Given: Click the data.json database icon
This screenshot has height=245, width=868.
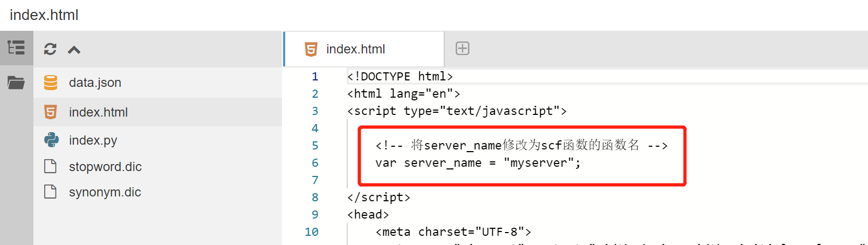Looking at the screenshot, I should click(x=51, y=83).
